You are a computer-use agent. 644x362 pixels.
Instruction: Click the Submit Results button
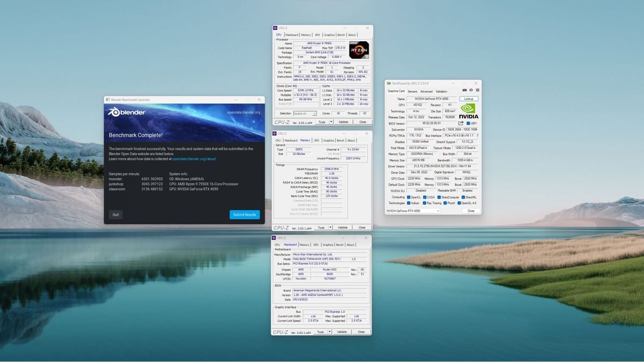[245, 215]
